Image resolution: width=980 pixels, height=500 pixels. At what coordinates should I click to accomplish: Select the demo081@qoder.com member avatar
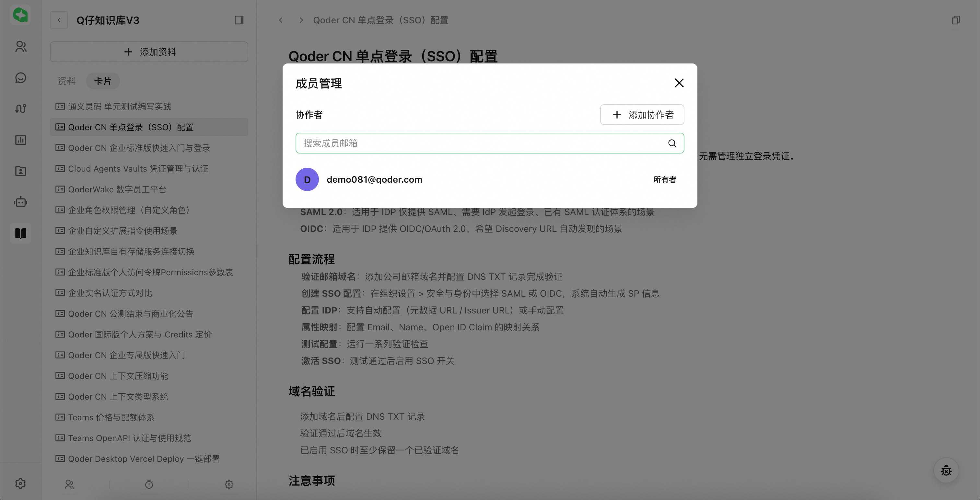[x=307, y=179]
